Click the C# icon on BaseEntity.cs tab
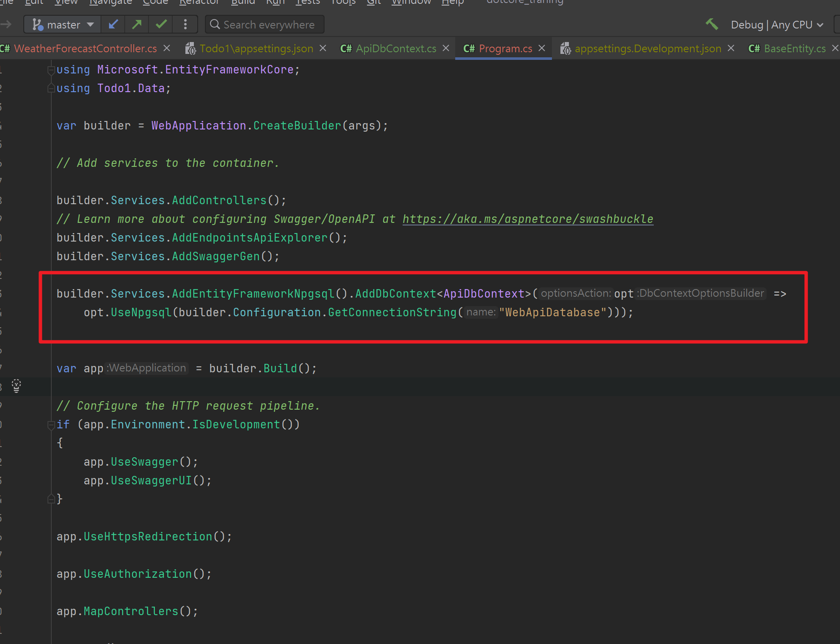This screenshot has height=644, width=840. pos(754,48)
